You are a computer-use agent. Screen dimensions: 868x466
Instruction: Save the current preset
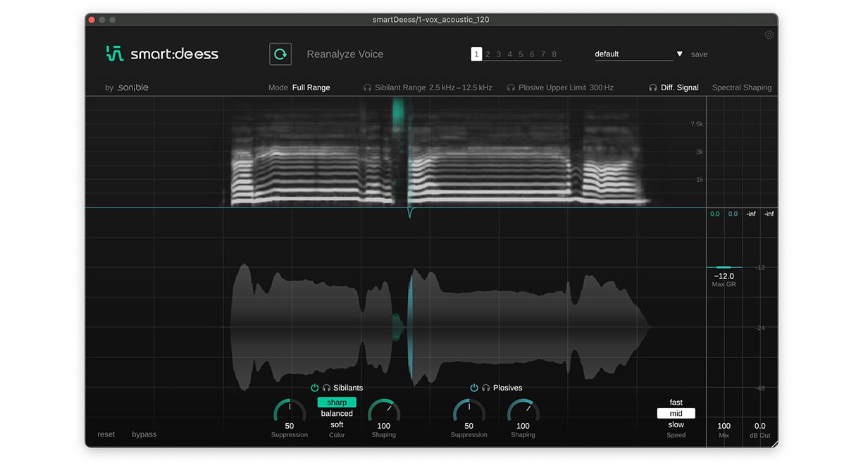tap(699, 54)
